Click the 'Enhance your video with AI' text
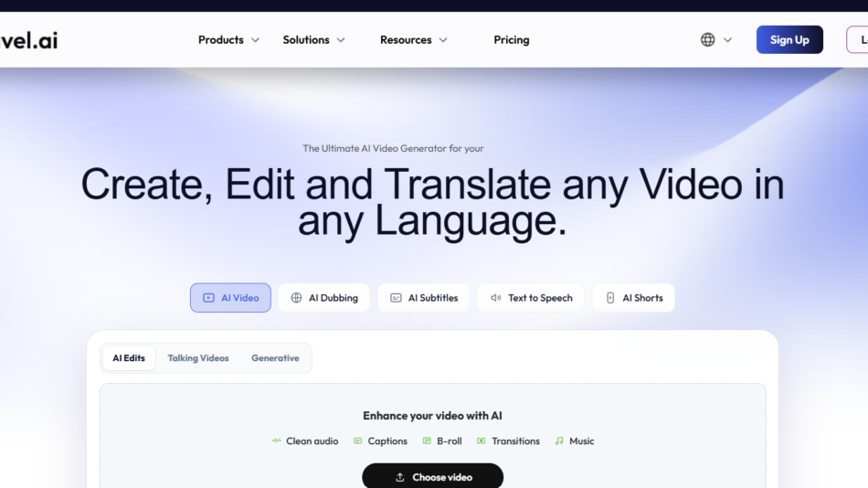The height and width of the screenshot is (488, 868). (432, 416)
